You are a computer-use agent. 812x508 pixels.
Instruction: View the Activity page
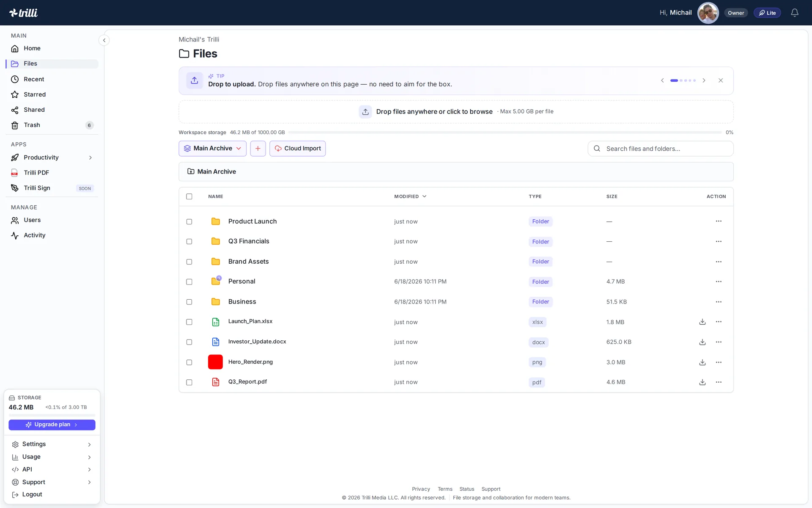click(52, 235)
